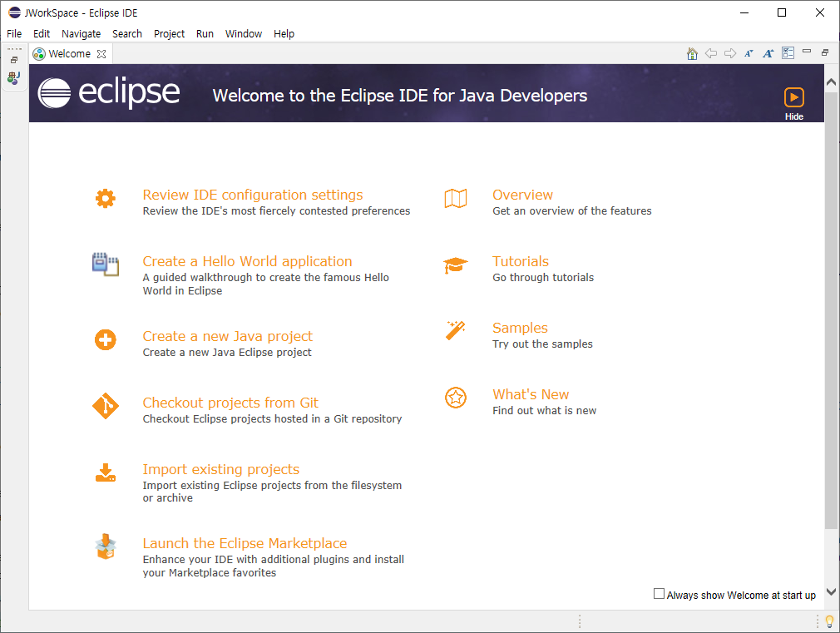The width and height of the screenshot is (840, 633).
Task: Click 'Get an overview of the features' text
Action: click(x=571, y=210)
